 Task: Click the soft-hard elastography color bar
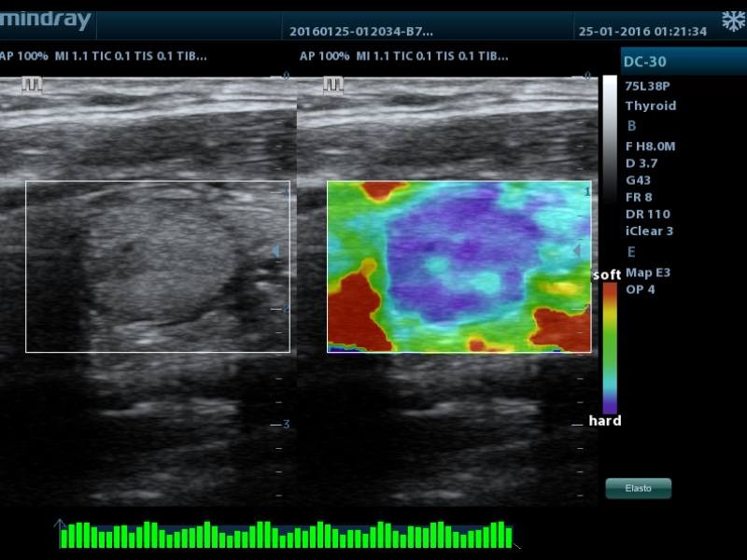[x=610, y=347]
